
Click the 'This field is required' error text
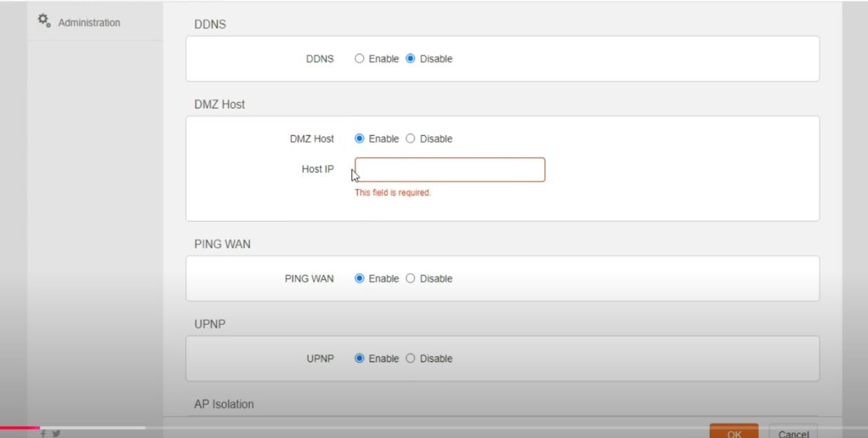click(393, 193)
